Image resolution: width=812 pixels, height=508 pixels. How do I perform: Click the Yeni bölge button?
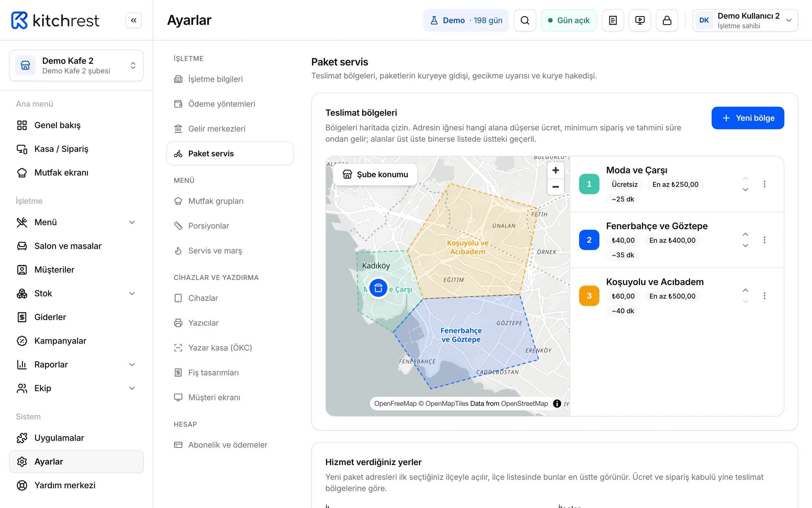click(x=748, y=118)
